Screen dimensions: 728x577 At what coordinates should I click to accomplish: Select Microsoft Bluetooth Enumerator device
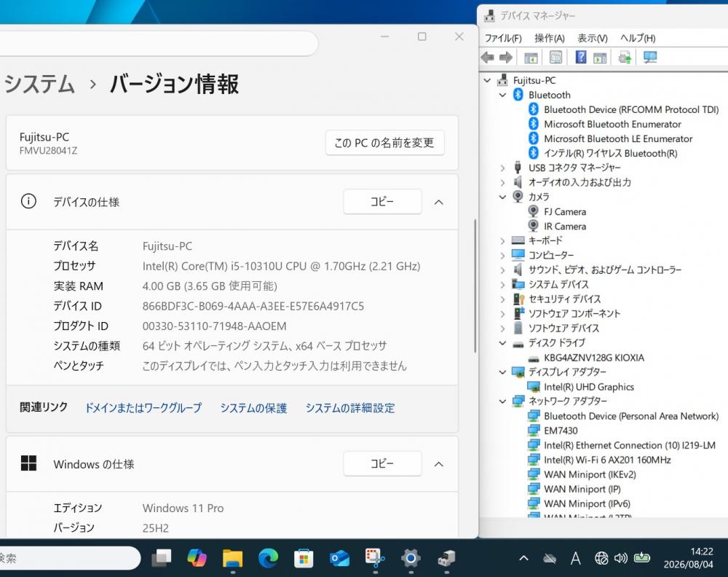click(612, 124)
